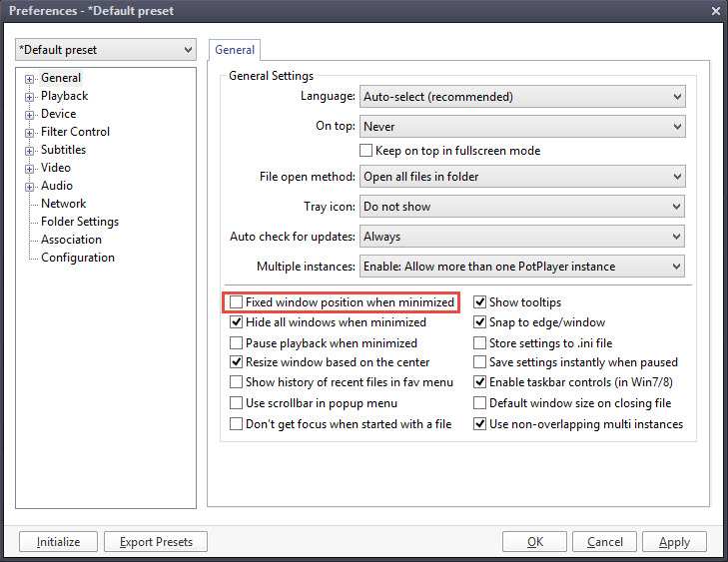728x562 pixels.
Task: Open the Language dropdown
Action: pyautogui.click(x=522, y=97)
